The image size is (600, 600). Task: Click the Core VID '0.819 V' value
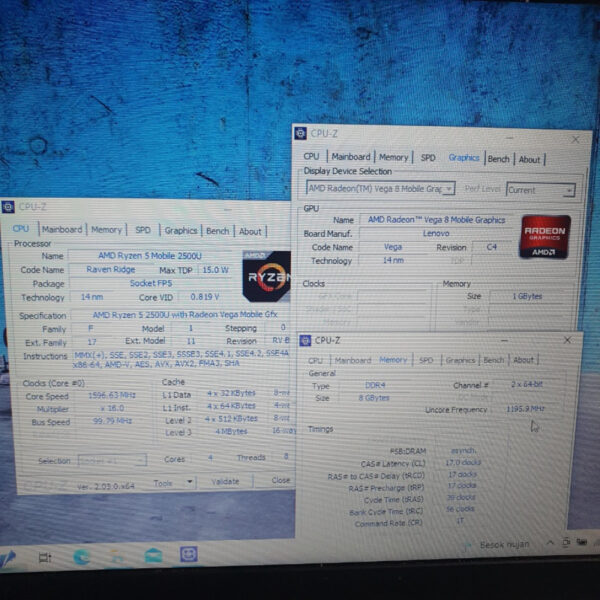205,297
